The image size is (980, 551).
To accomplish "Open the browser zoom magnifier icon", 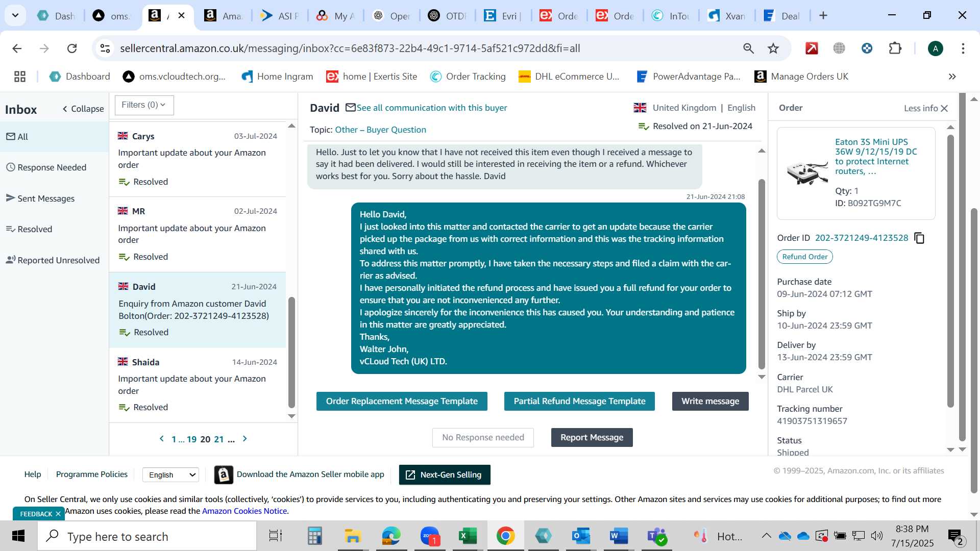I will (x=748, y=48).
